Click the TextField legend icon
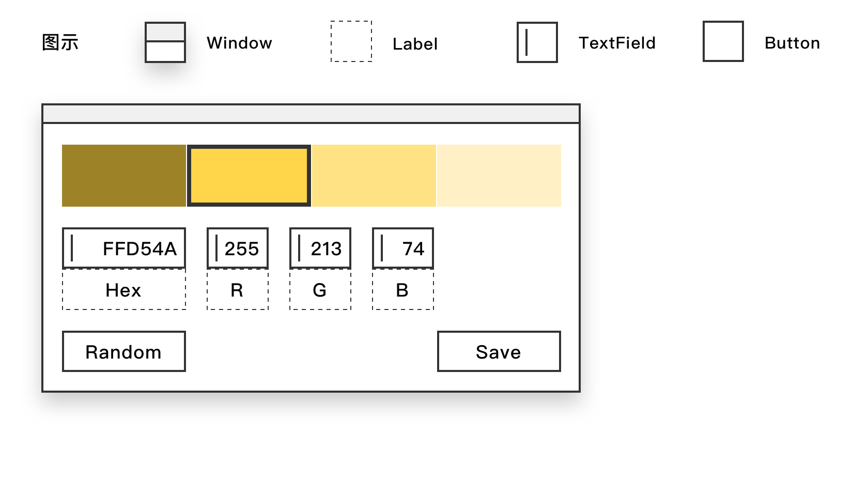868x496 pixels. (537, 42)
